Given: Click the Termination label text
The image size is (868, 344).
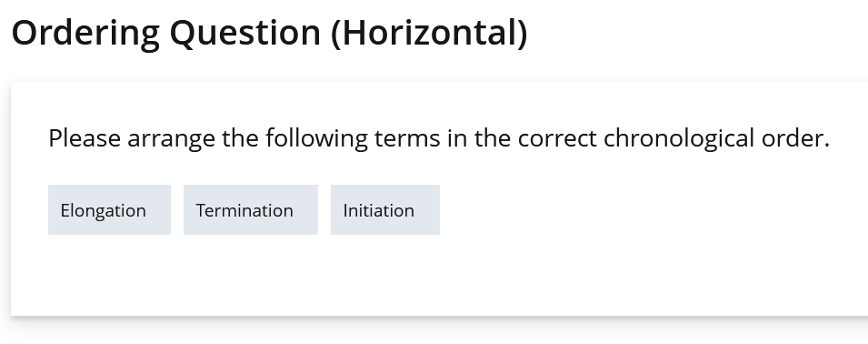Looking at the screenshot, I should point(244,210).
